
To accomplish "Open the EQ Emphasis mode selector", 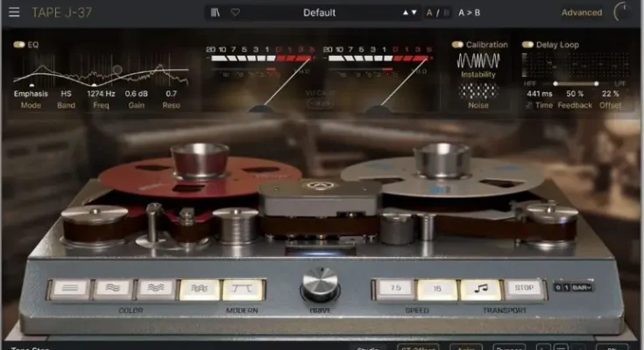I will tap(31, 94).
